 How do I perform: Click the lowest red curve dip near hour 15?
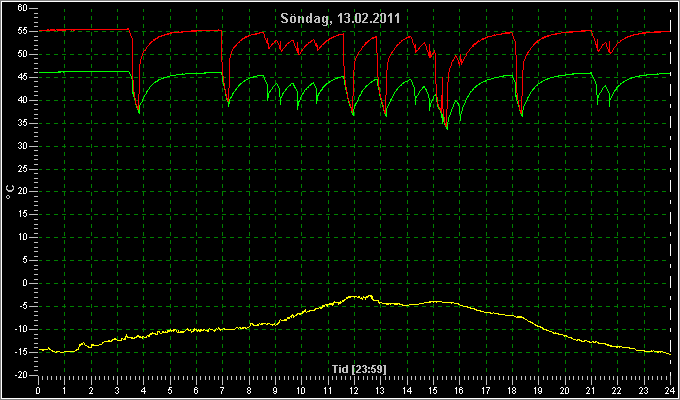pyautogui.click(x=447, y=128)
